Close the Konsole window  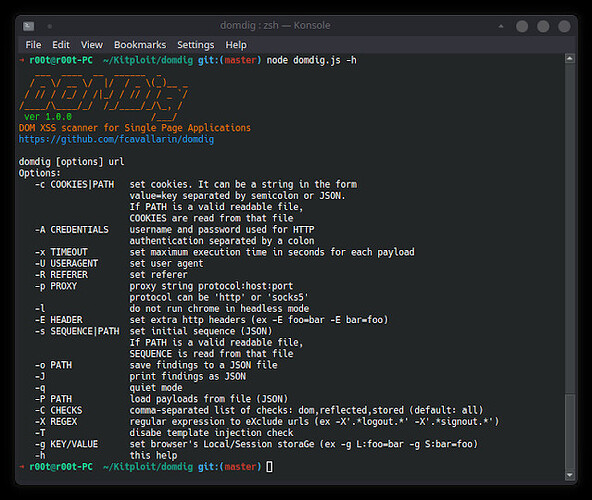564,26
